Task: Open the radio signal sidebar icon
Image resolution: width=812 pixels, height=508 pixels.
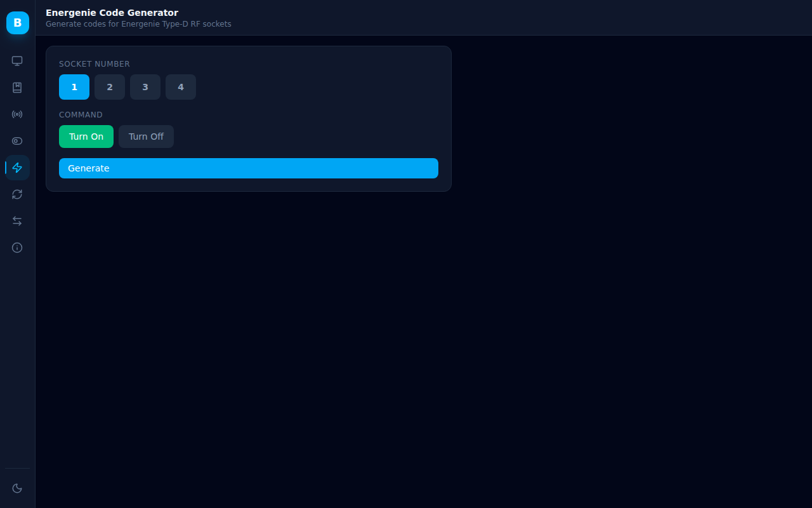Action: coord(17,114)
